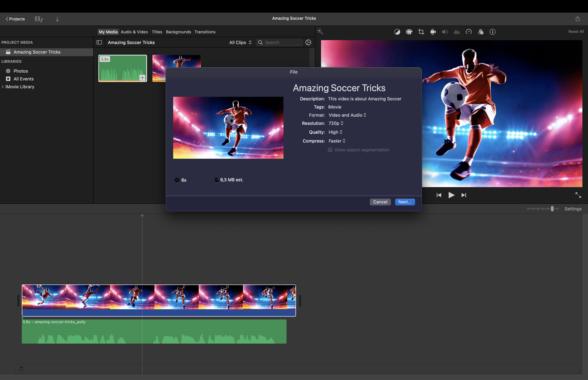Click the right trim handle of timeline clip

(300, 301)
